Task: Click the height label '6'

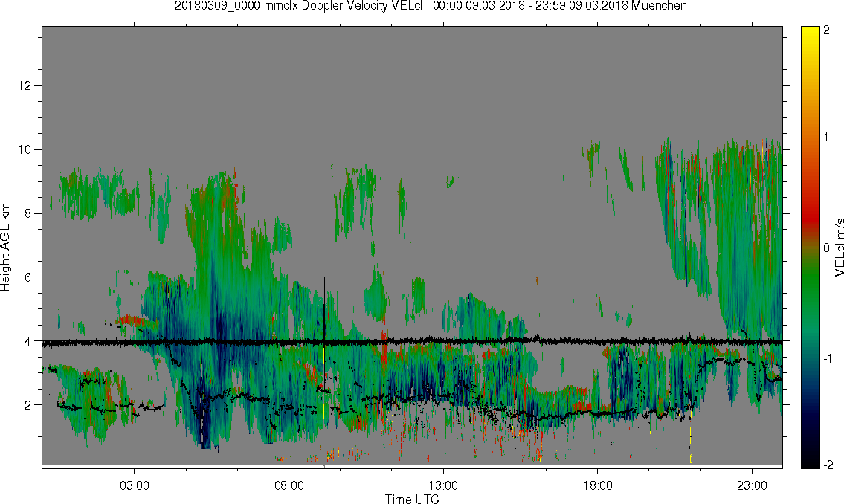Action: [x=28, y=277]
